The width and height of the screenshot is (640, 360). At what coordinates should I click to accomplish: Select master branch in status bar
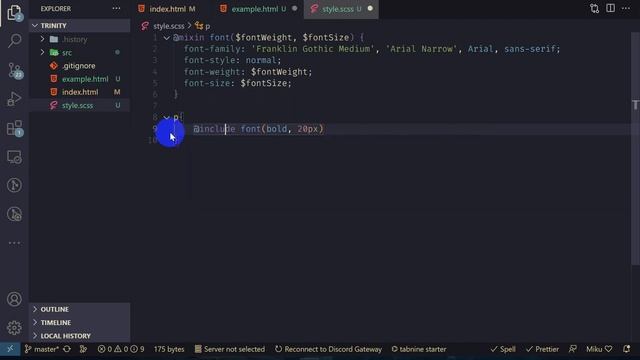[41, 349]
